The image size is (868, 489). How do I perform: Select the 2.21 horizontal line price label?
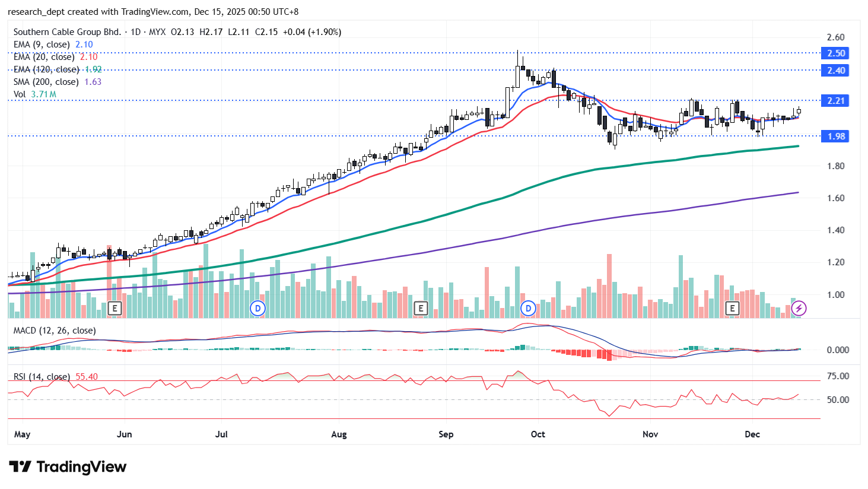pos(835,101)
